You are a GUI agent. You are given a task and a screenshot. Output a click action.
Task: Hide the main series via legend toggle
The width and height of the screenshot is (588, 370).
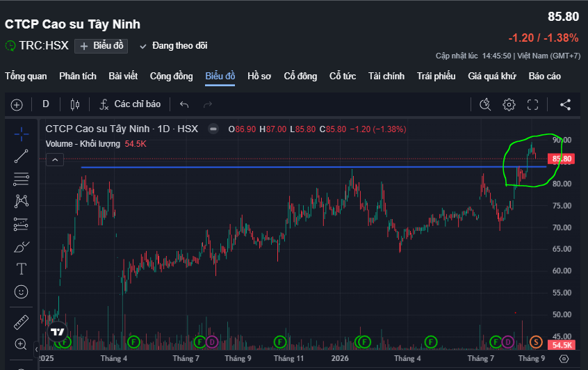(x=213, y=129)
